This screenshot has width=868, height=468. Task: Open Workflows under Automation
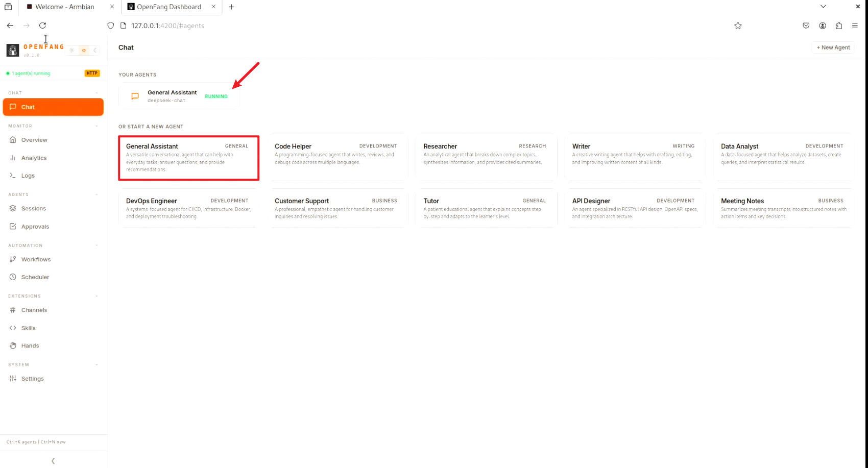(36, 259)
